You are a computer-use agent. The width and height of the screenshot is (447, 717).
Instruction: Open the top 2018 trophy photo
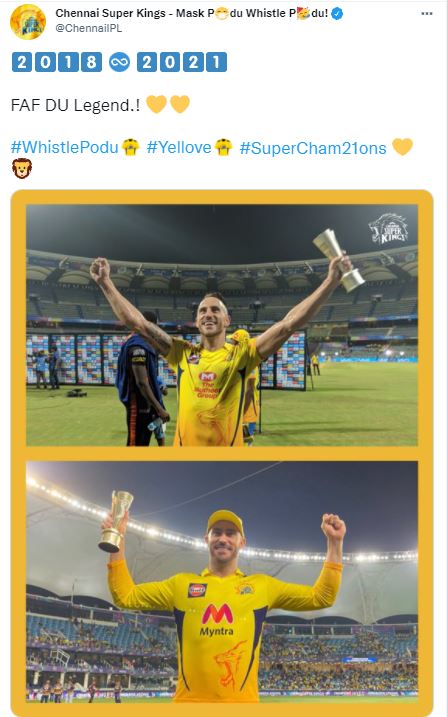tap(222, 325)
